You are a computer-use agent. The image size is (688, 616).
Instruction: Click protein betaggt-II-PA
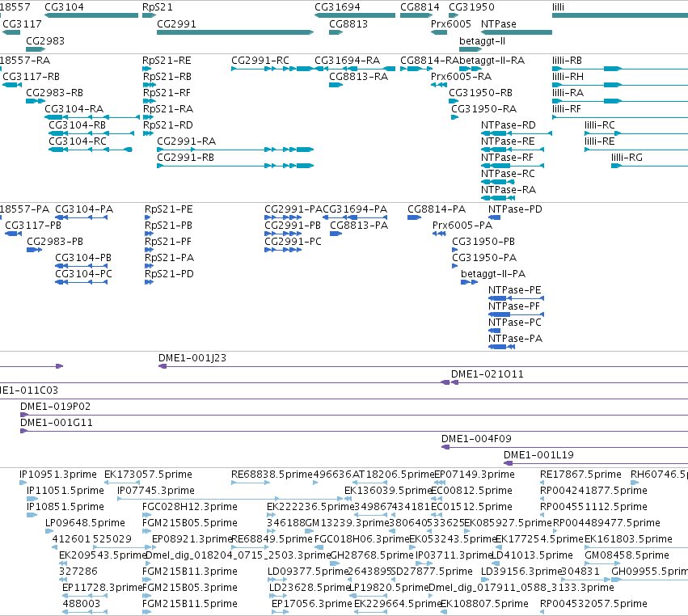pos(469,282)
